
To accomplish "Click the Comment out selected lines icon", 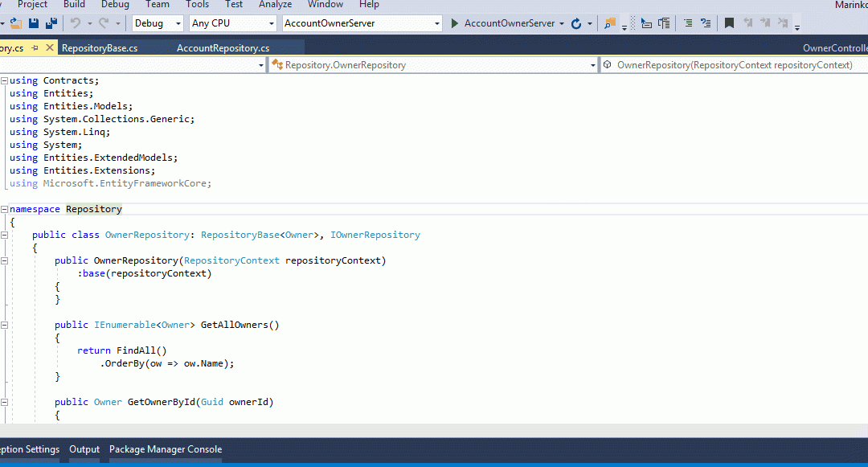I will [686, 23].
